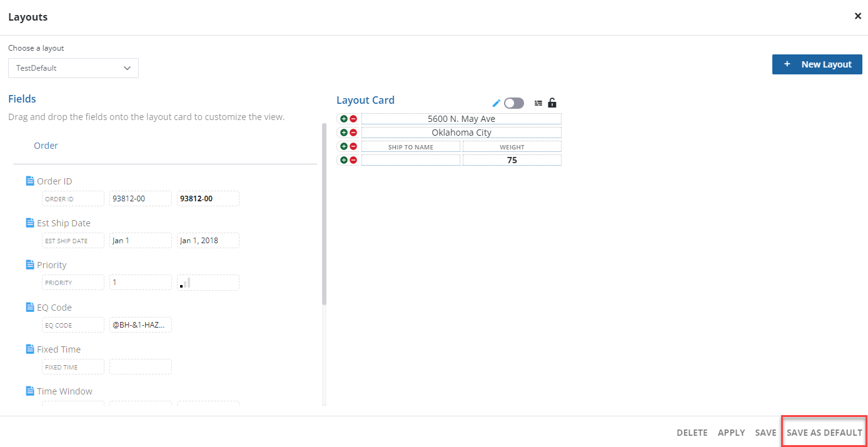Remove the row containing value 75
Image resolution: width=868 pixels, height=447 pixels.
(353, 160)
